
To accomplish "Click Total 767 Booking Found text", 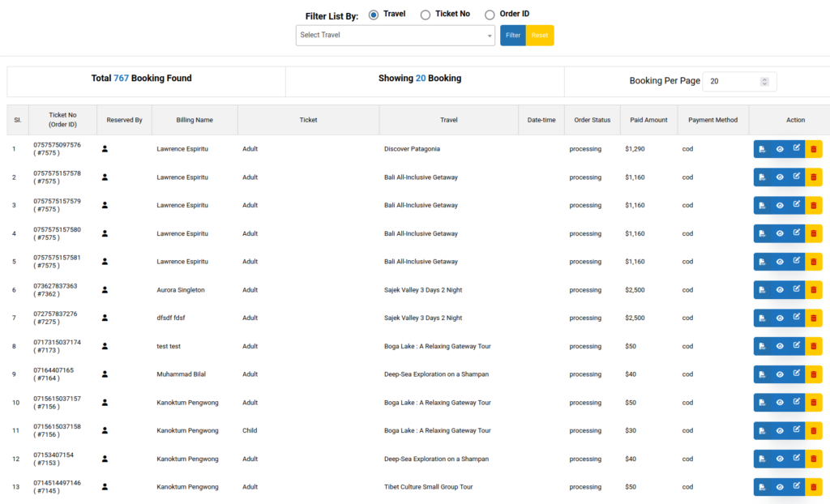I will pos(141,79).
